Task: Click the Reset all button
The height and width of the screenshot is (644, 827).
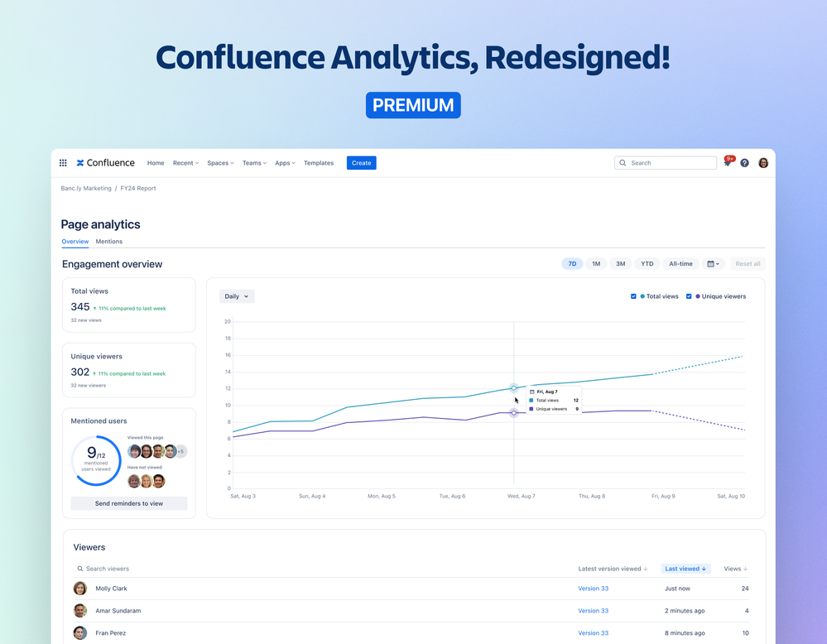Action: (748, 264)
